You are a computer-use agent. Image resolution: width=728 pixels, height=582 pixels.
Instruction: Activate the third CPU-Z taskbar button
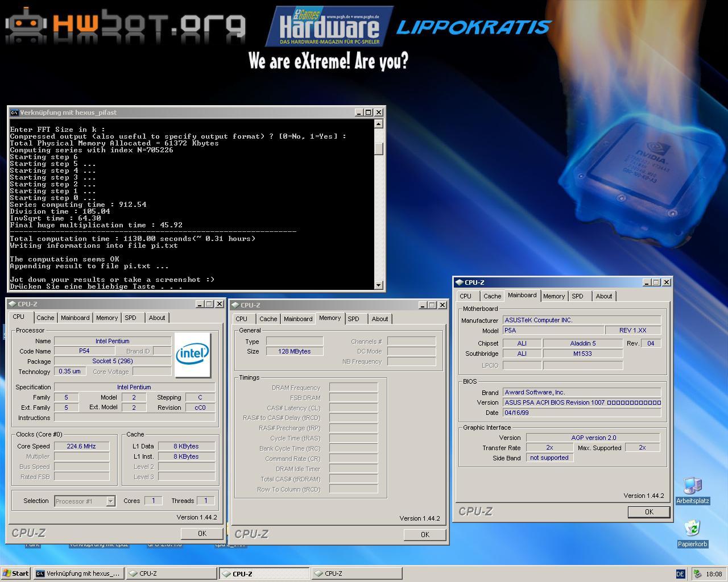(x=357, y=573)
